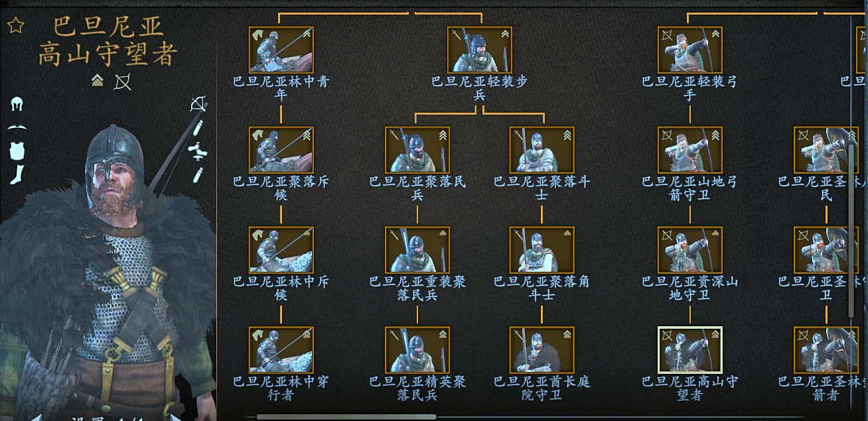Click the helmet equipment icon
Viewport: 868px width, 421px height.
(17, 105)
